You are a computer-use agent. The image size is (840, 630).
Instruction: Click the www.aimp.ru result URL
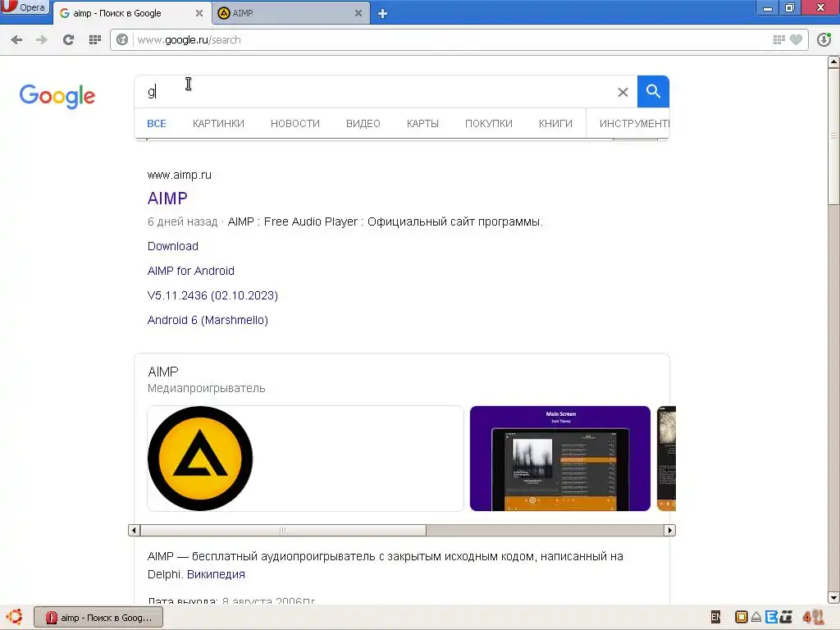(x=180, y=175)
